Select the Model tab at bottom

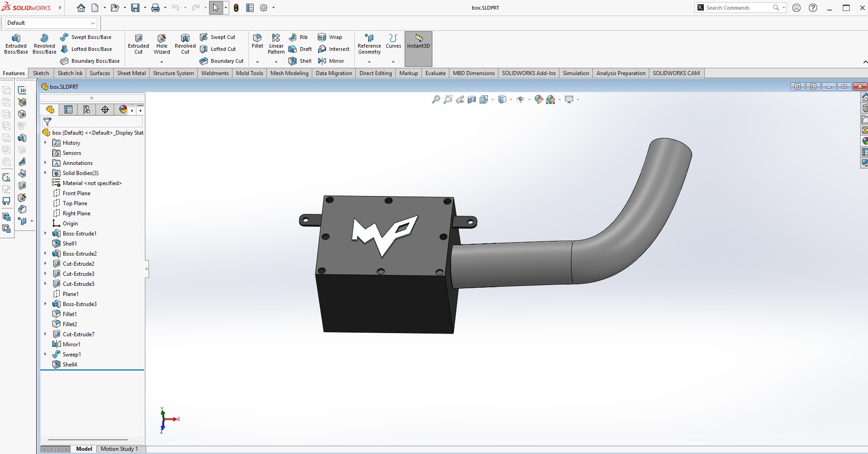pos(84,449)
